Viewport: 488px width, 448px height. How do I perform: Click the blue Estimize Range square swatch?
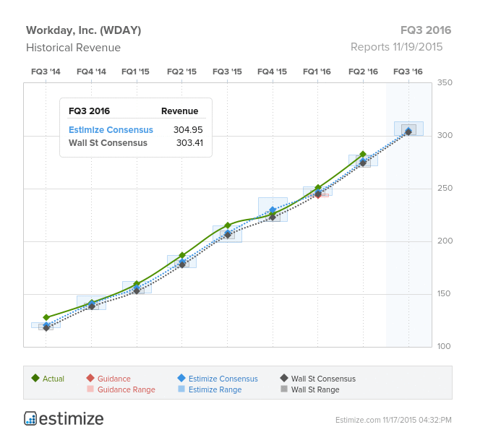point(181,389)
